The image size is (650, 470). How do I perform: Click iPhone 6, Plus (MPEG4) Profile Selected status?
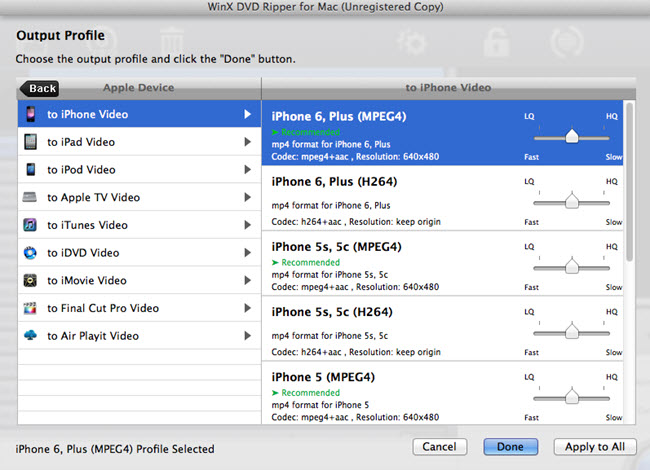[x=115, y=449]
